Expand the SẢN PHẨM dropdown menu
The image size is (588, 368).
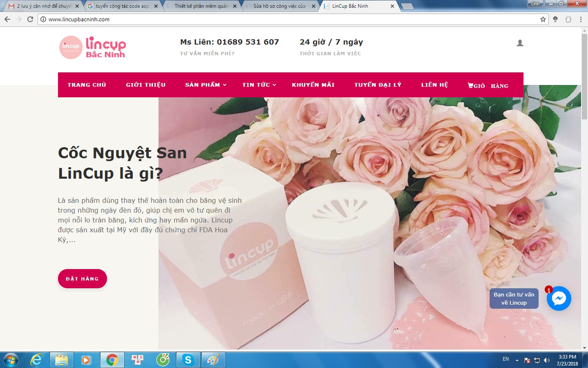pyautogui.click(x=206, y=85)
